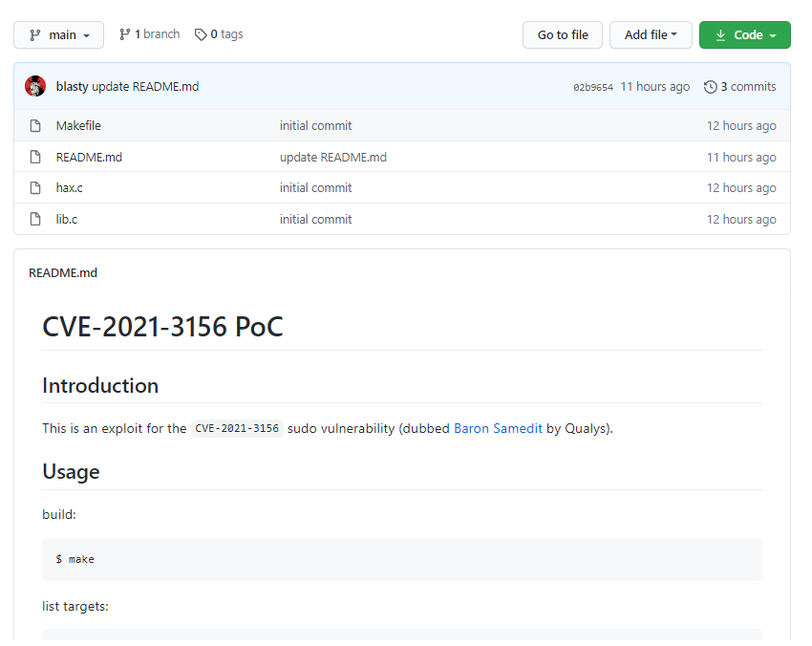The image size is (812, 646).
Task: Click the branch icon showing 1 branch
Action: click(x=123, y=34)
